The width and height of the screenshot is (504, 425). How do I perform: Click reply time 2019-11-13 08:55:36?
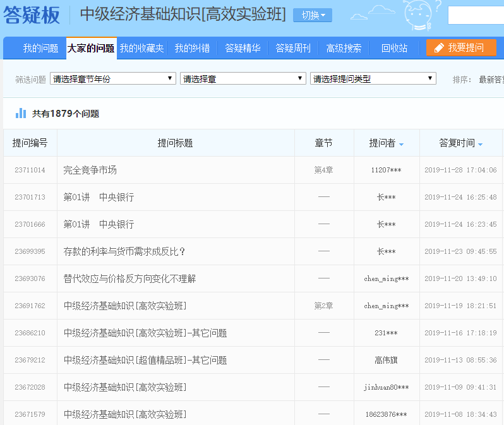pos(460,360)
